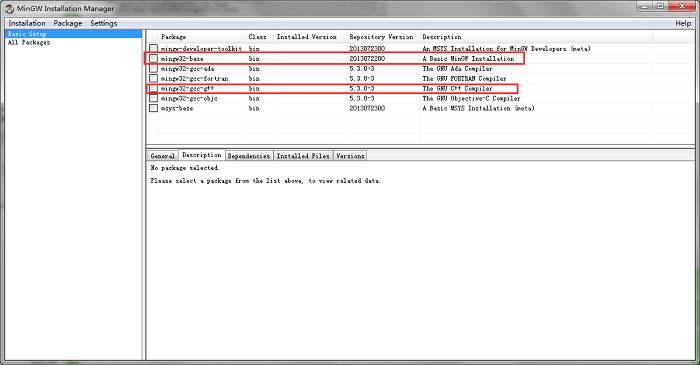Select the mingw32-gcc-g++ package name
Screen dimensions: 700x365
188,88
